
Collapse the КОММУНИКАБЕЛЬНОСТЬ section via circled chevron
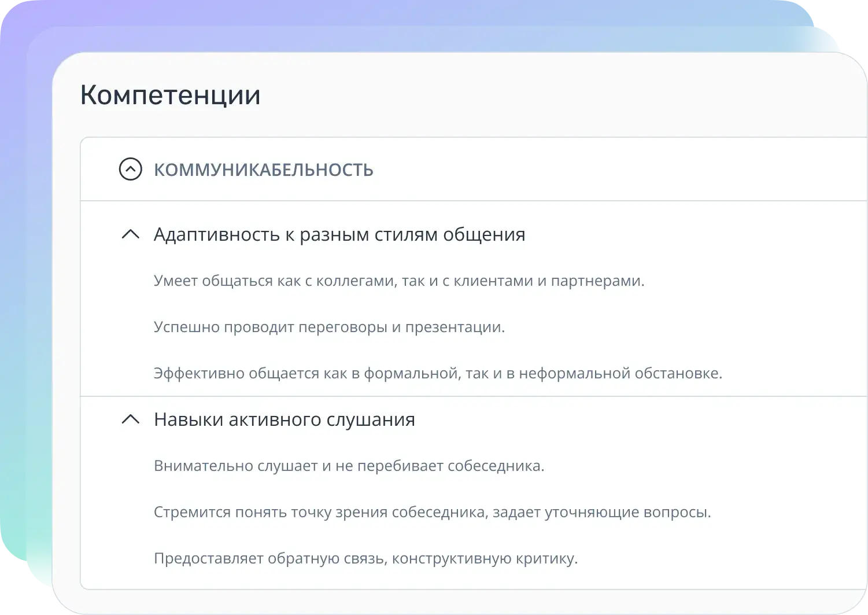[131, 170]
